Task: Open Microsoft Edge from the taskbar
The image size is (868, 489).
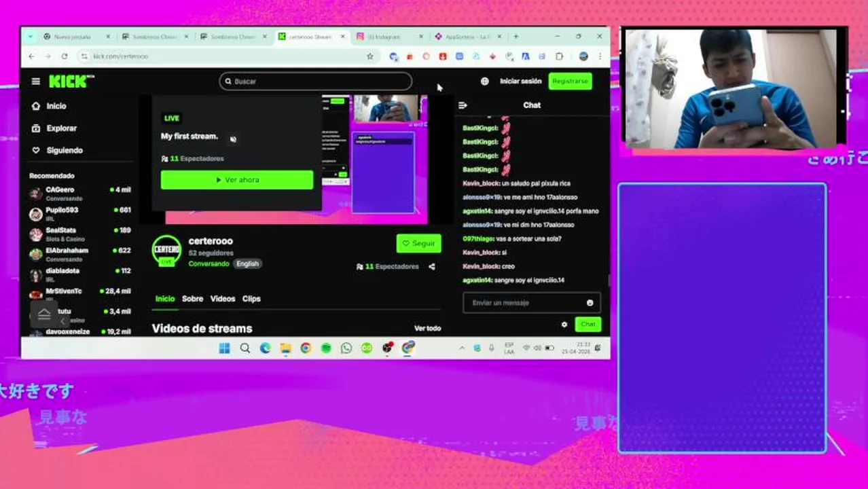Action: point(265,348)
